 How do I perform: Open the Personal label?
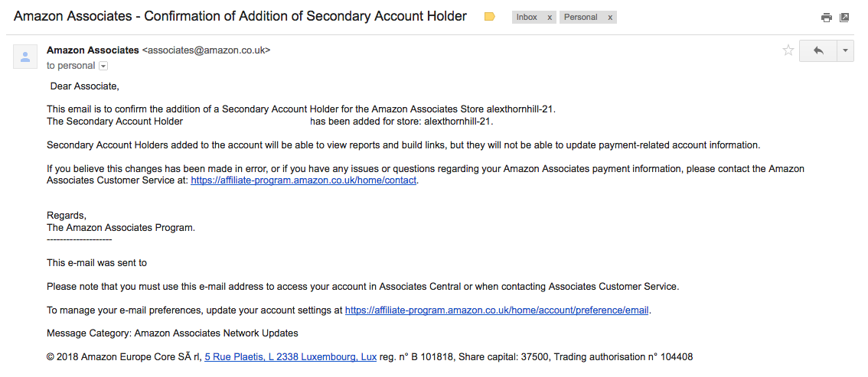click(x=581, y=17)
